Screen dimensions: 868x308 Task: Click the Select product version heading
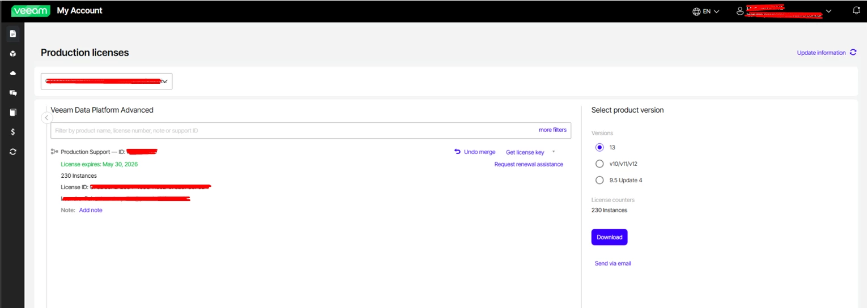click(x=627, y=110)
